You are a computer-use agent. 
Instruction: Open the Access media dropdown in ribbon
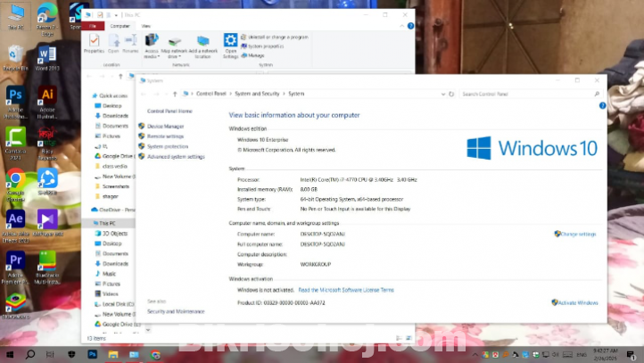[x=152, y=46]
